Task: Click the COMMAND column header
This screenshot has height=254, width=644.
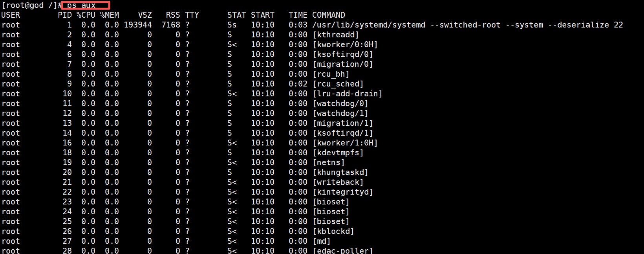Action: click(329, 15)
